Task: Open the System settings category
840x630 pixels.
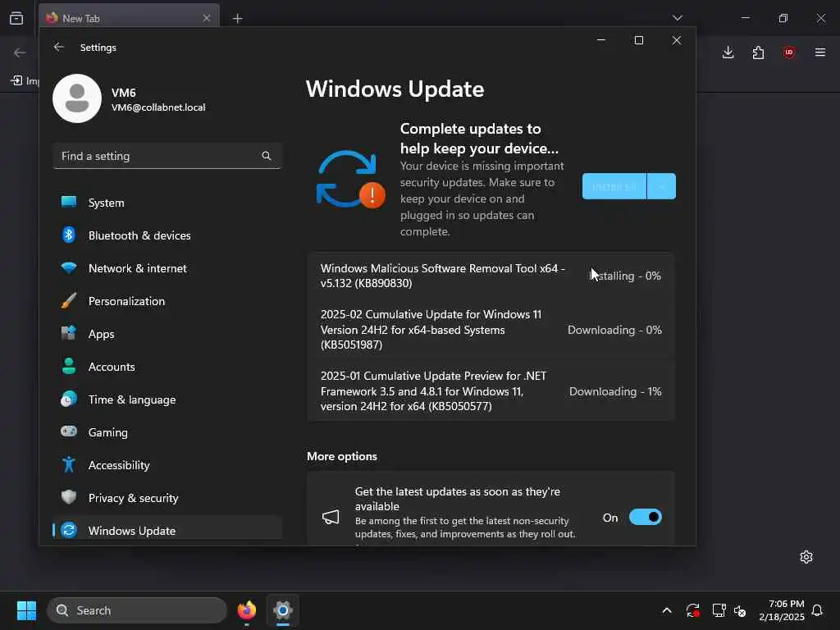Action: (x=167, y=203)
